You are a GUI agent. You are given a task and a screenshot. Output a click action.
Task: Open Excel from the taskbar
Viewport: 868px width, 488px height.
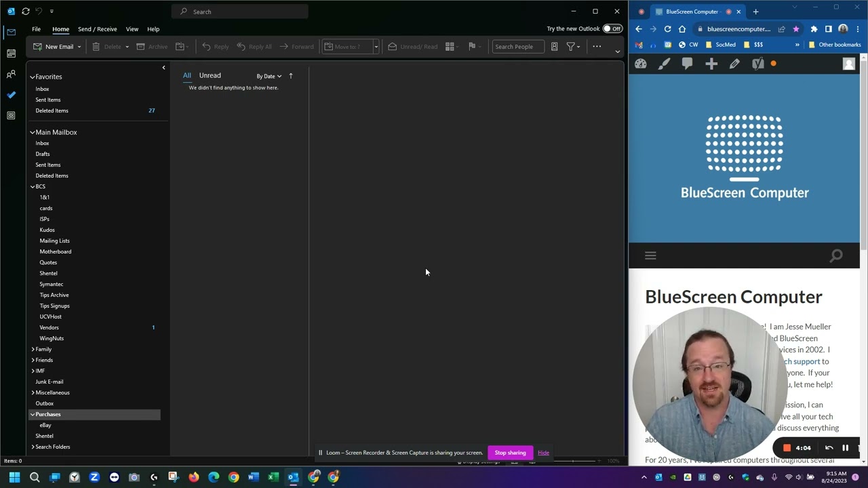(x=273, y=477)
